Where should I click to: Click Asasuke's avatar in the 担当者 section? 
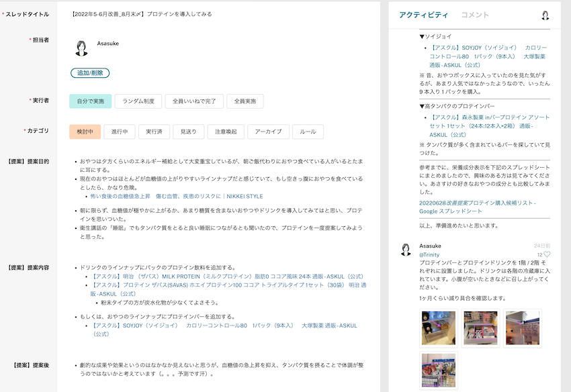point(82,48)
